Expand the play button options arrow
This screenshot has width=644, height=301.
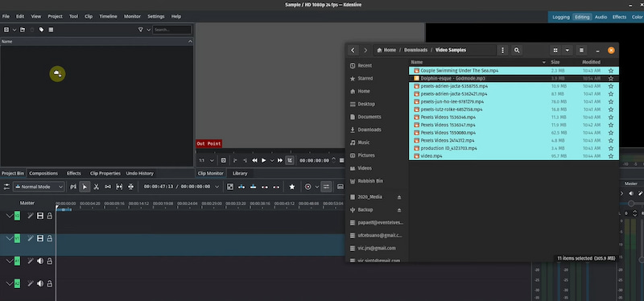(x=271, y=161)
